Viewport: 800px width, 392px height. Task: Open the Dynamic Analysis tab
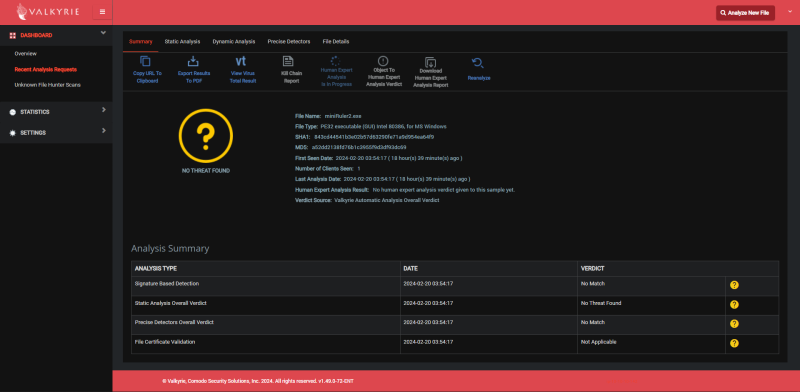coord(234,41)
